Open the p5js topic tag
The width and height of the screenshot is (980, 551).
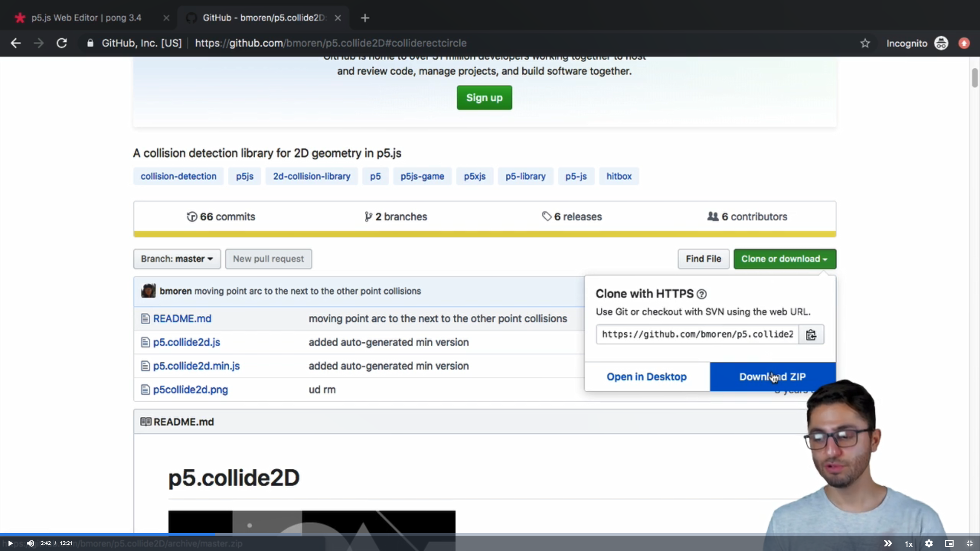[244, 177]
